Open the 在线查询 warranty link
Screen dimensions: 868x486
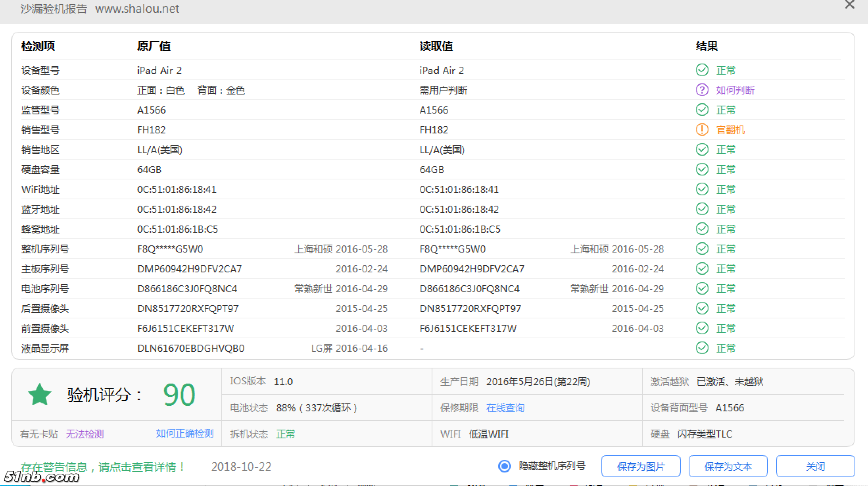coord(505,408)
